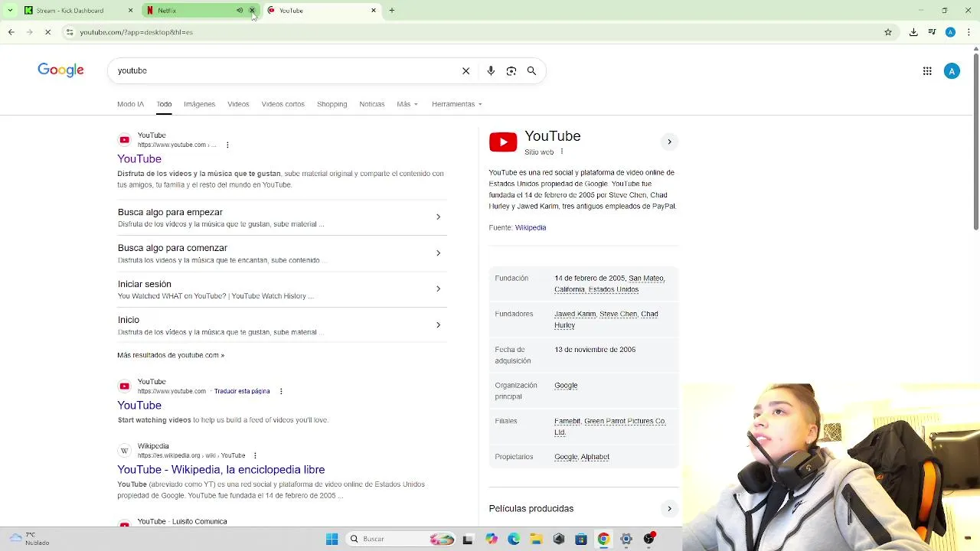Open YouTube - Wikipedia article link
The height and width of the screenshot is (551, 980).
tap(220, 470)
